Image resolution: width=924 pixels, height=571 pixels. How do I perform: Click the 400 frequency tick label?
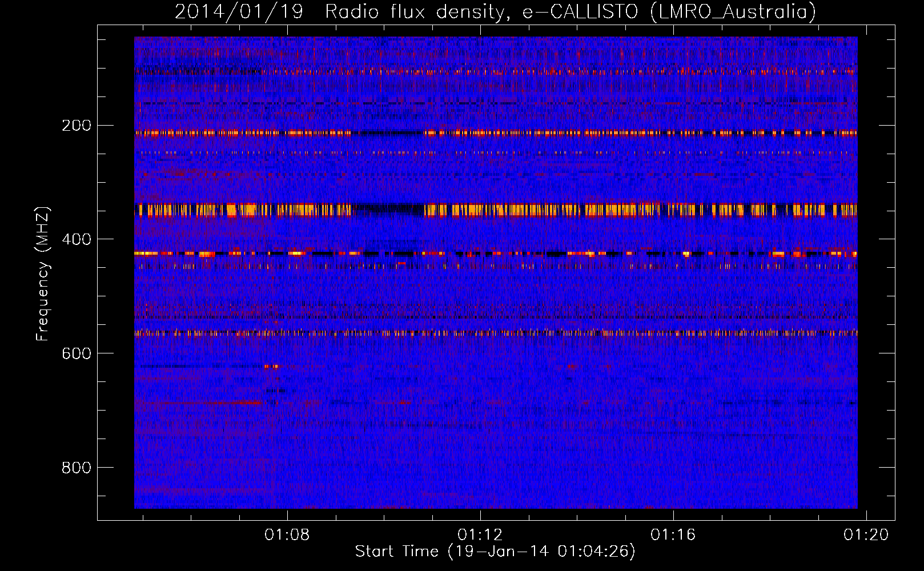click(x=77, y=240)
